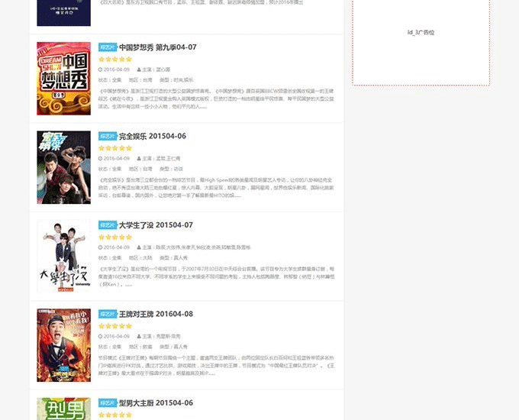Click the star rating under 王牌对王牌

click(115, 326)
